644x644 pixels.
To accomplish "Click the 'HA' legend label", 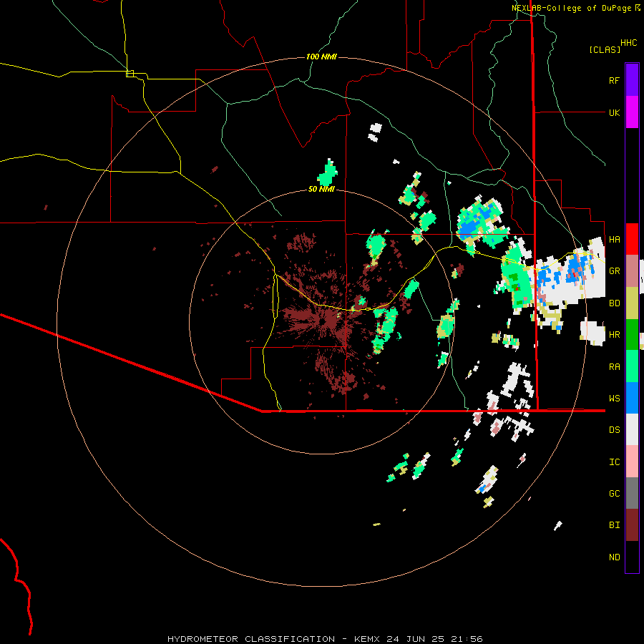I will coord(614,240).
